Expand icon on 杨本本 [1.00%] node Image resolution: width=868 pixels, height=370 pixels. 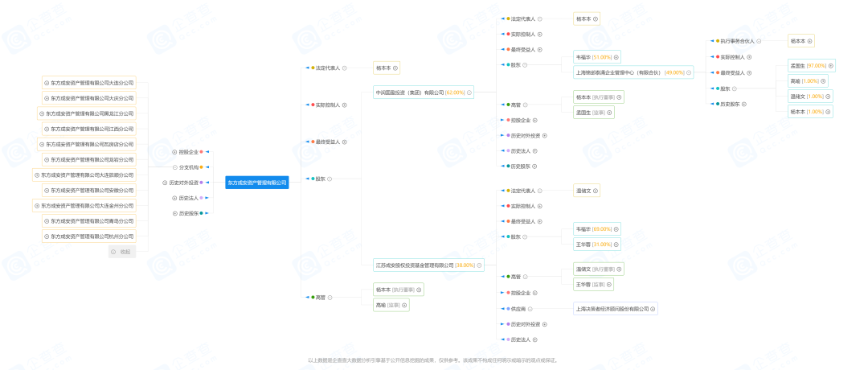point(828,112)
